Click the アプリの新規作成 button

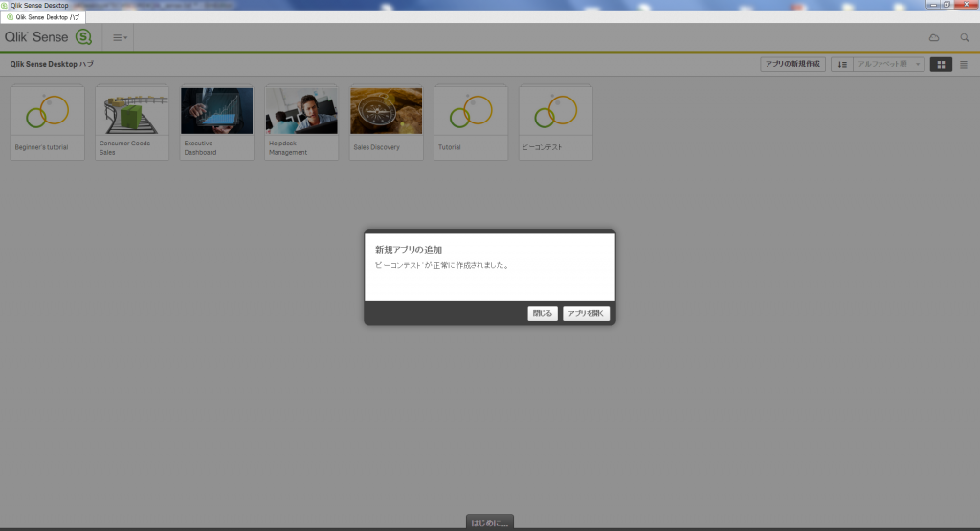click(x=792, y=64)
